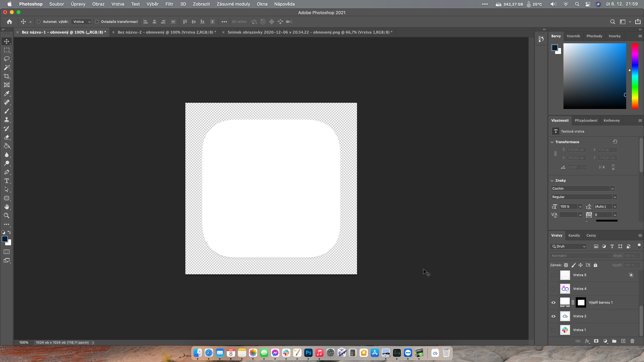The width and height of the screenshot is (644, 362).
Task: Select the Zoom tool in toolbar
Action: [7, 216]
